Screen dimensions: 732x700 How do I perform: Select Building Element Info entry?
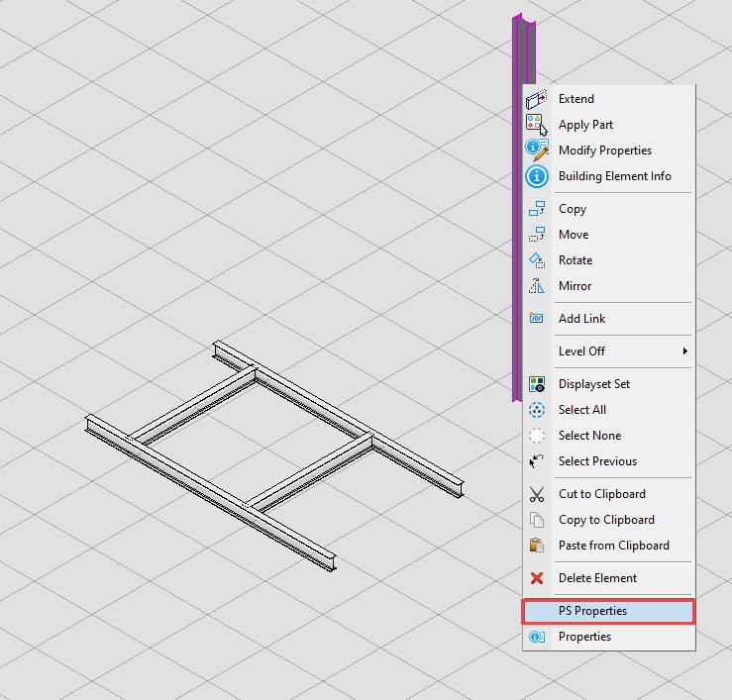[x=609, y=176]
